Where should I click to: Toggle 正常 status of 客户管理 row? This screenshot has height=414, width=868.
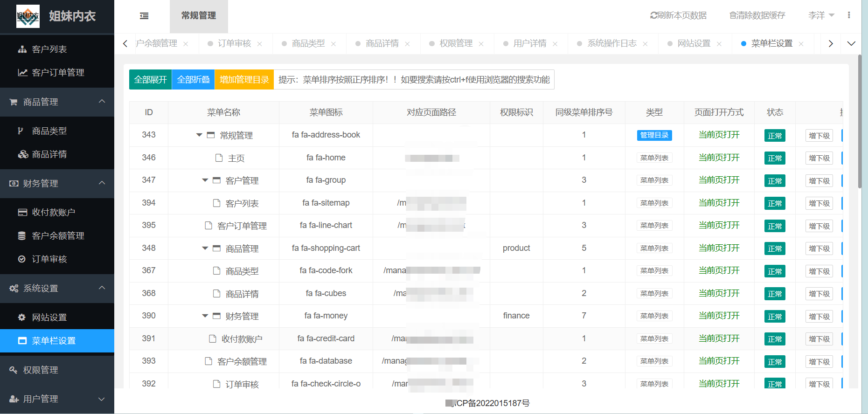(x=775, y=181)
